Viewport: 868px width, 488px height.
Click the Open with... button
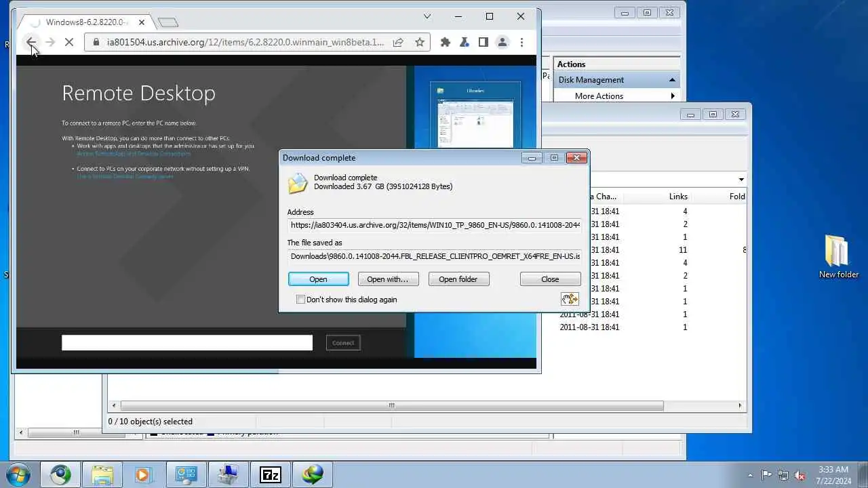pos(388,279)
